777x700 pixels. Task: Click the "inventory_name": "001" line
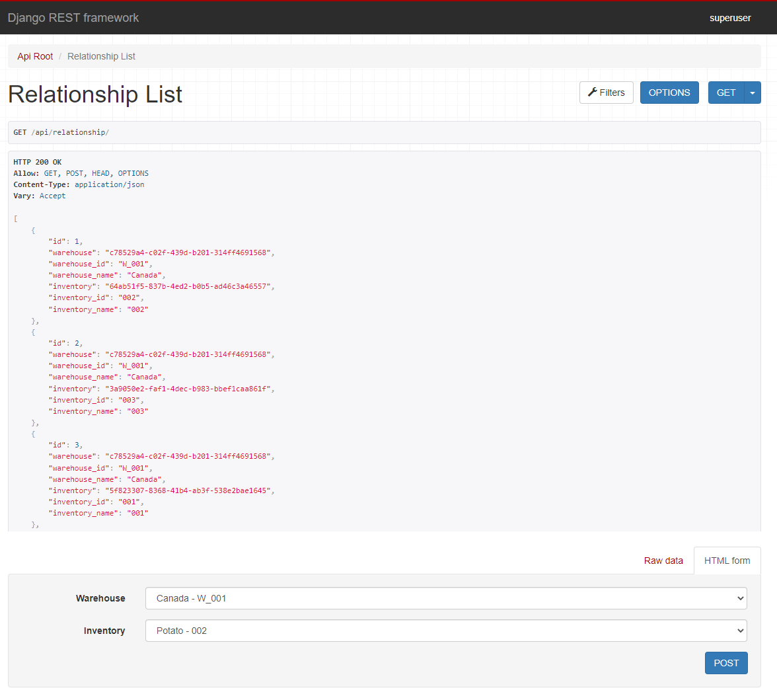(98, 513)
